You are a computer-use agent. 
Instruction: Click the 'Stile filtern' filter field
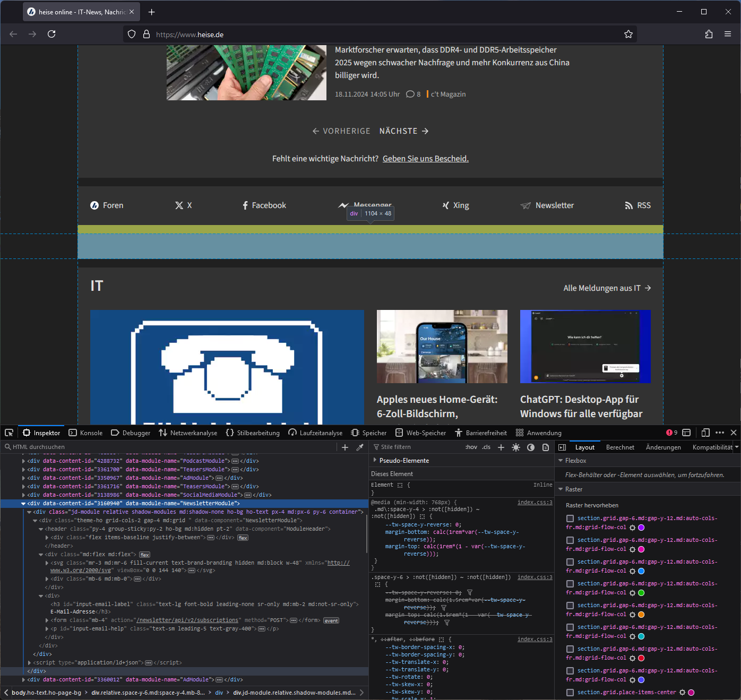[417, 447]
